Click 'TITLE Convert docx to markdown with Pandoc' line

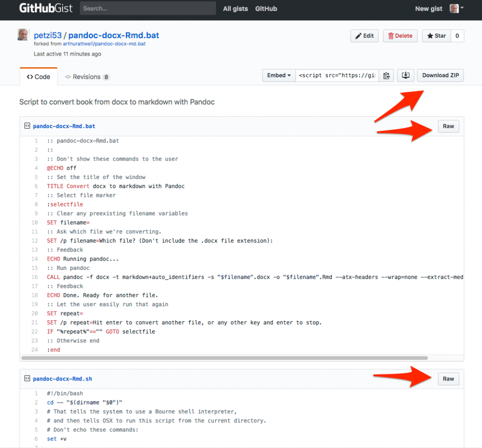click(x=116, y=186)
